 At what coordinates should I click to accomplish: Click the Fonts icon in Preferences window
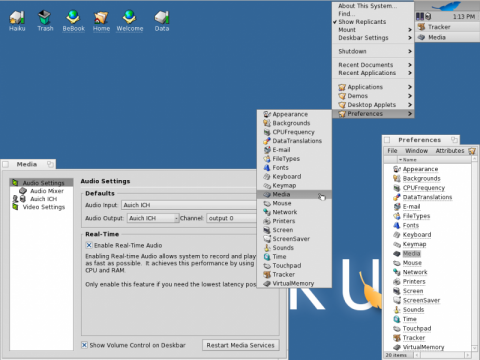click(397, 225)
